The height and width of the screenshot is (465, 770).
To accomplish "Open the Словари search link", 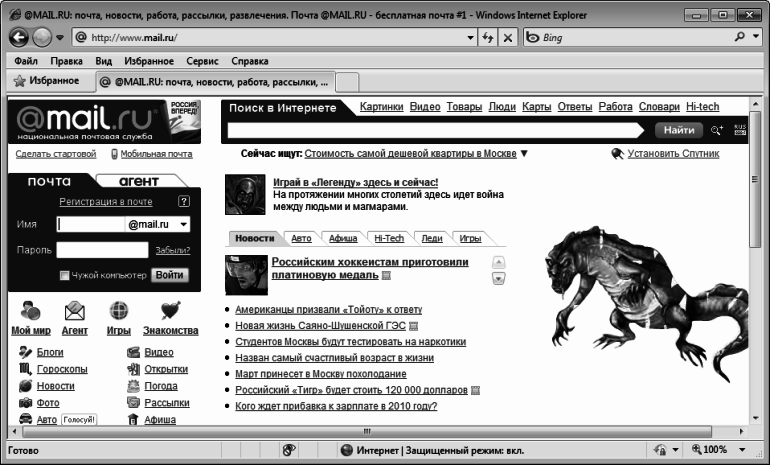I will 659,107.
